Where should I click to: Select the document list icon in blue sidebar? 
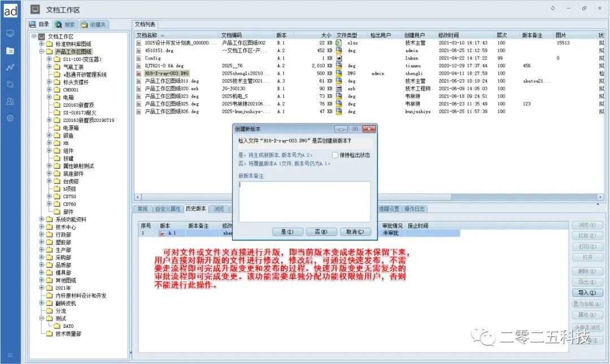click(x=11, y=51)
